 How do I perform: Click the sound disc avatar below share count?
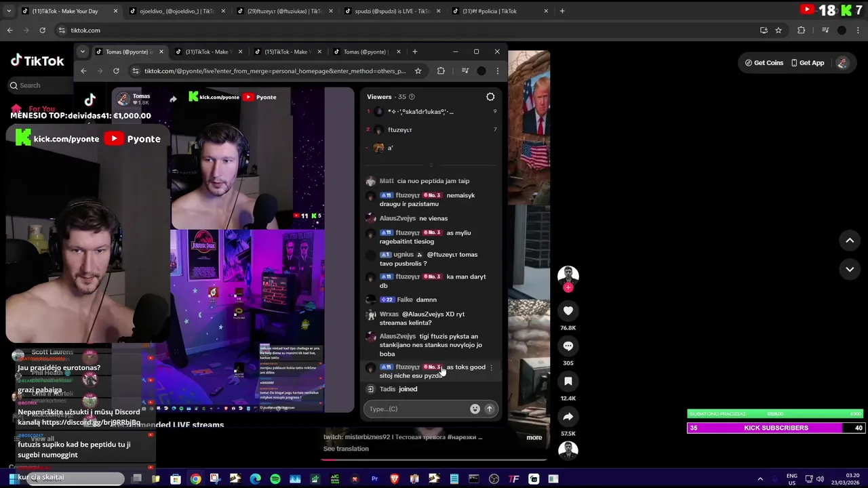[x=568, y=451]
